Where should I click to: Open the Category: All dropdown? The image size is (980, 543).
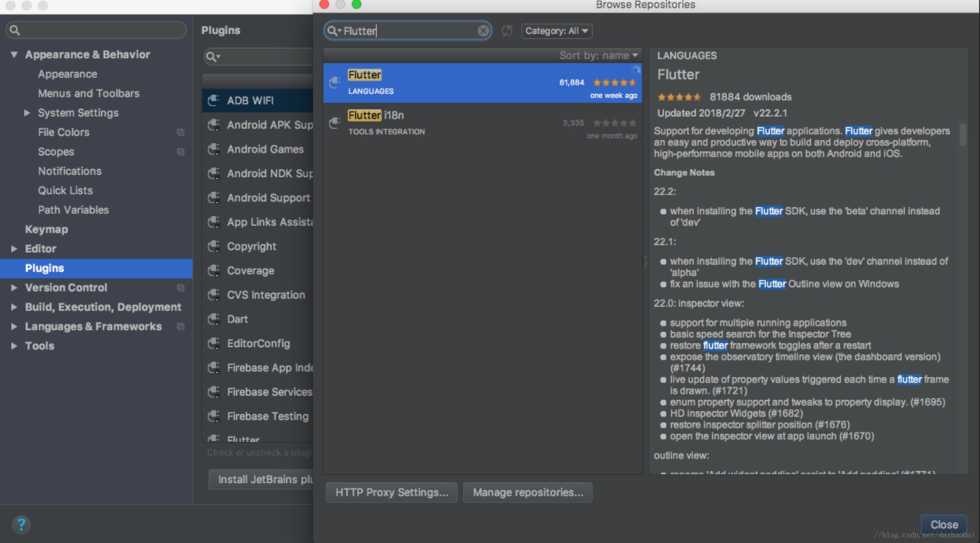click(556, 31)
